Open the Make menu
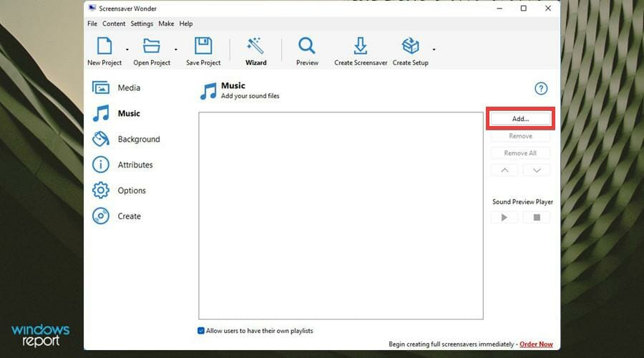This screenshot has height=358, width=644. [x=166, y=24]
